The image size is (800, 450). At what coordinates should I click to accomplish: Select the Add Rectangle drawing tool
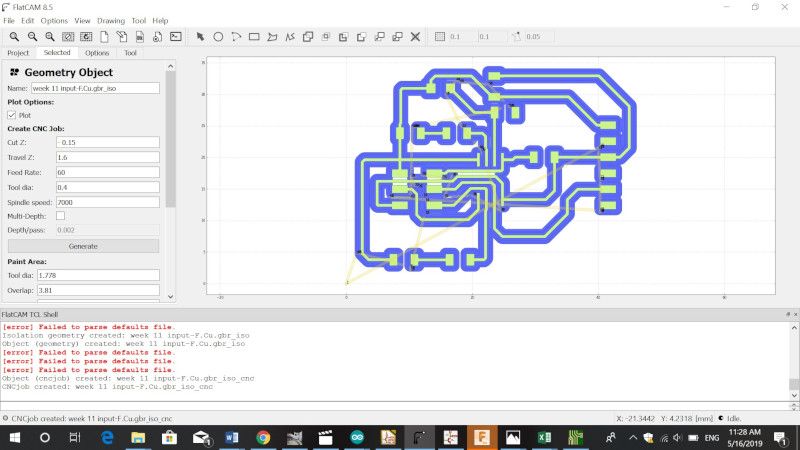pos(254,37)
